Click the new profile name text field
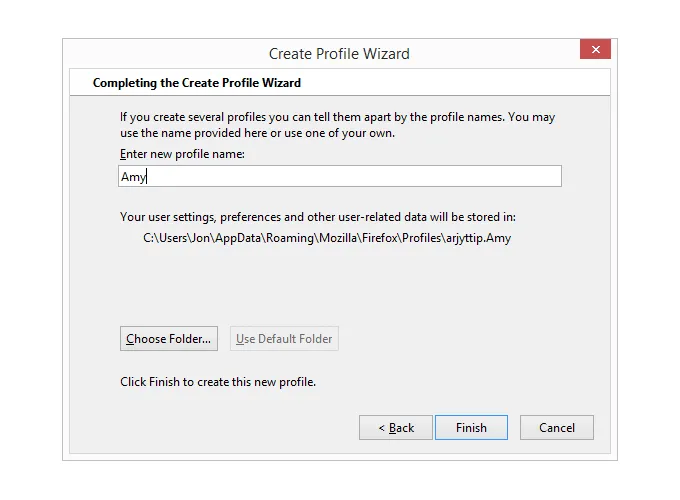 click(x=340, y=176)
